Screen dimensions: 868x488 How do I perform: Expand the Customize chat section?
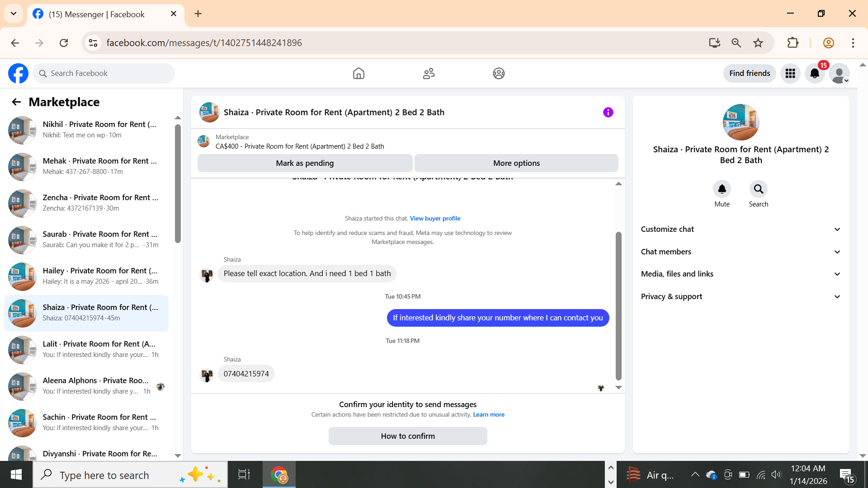(741, 229)
